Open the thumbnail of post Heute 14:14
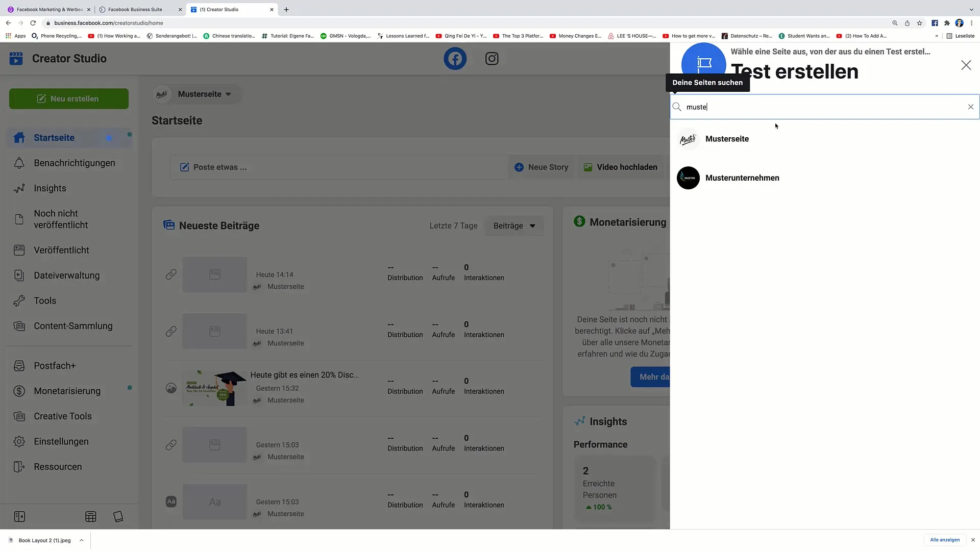This screenshot has width=980, height=551. click(215, 274)
